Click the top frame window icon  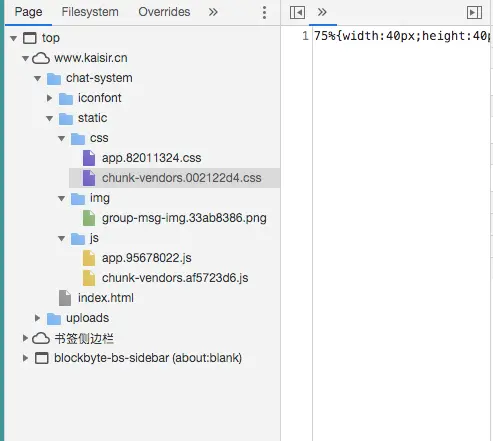pos(30,38)
